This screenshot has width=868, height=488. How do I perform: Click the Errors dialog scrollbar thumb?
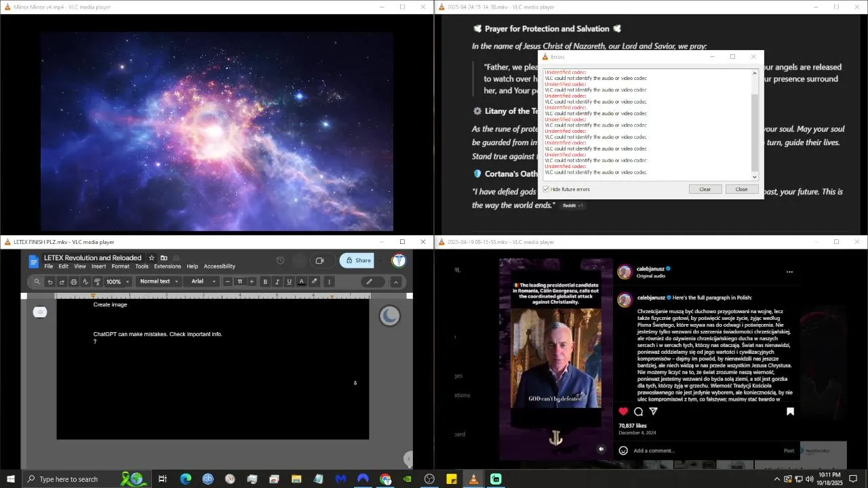755,132
